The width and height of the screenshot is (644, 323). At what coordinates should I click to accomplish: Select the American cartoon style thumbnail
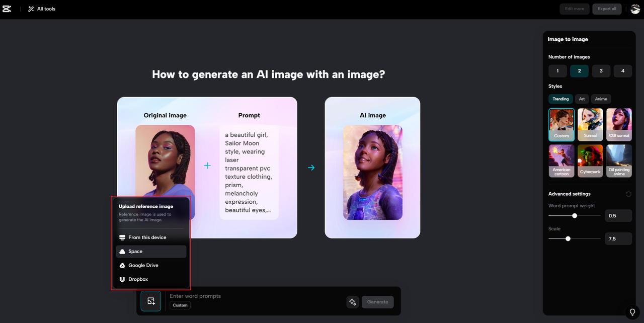point(561,160)
